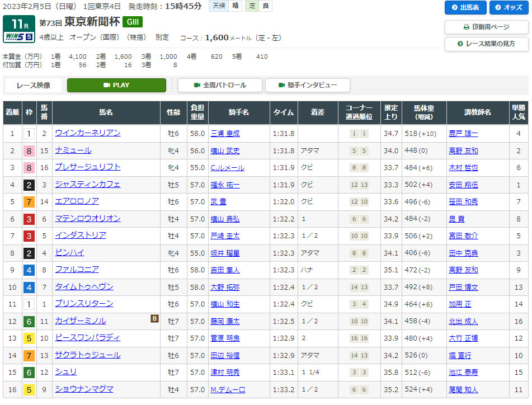Click the WIN5 badge icon
The image size is (532, 405).
[x=18, y=37]
